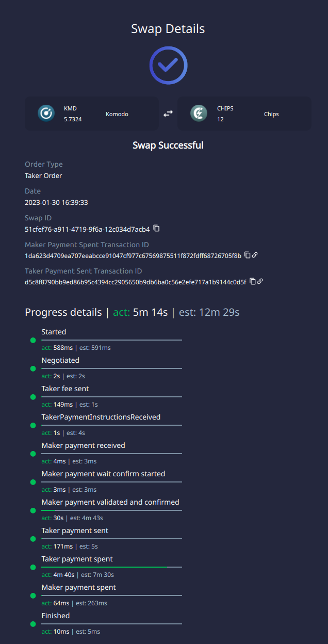328x644 pixels.
Task: Copy the Swap ID using its copy icon
Action: click(x=156, y=229)
